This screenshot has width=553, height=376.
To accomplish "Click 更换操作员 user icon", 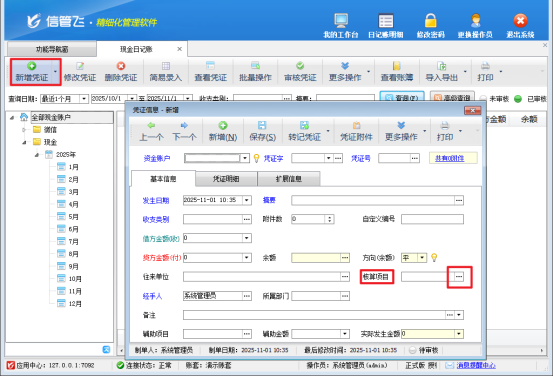I will (475, 21).
